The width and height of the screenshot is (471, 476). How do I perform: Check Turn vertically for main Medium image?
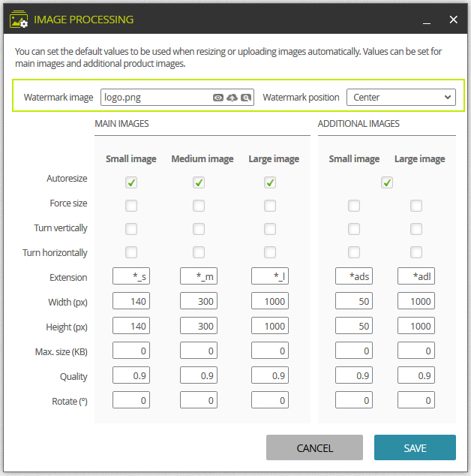[x=199, y=229]
